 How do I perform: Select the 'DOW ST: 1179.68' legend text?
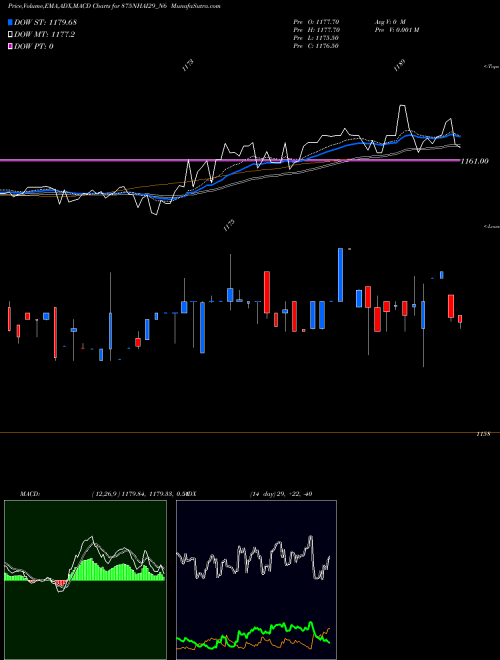tap(45, 22)
